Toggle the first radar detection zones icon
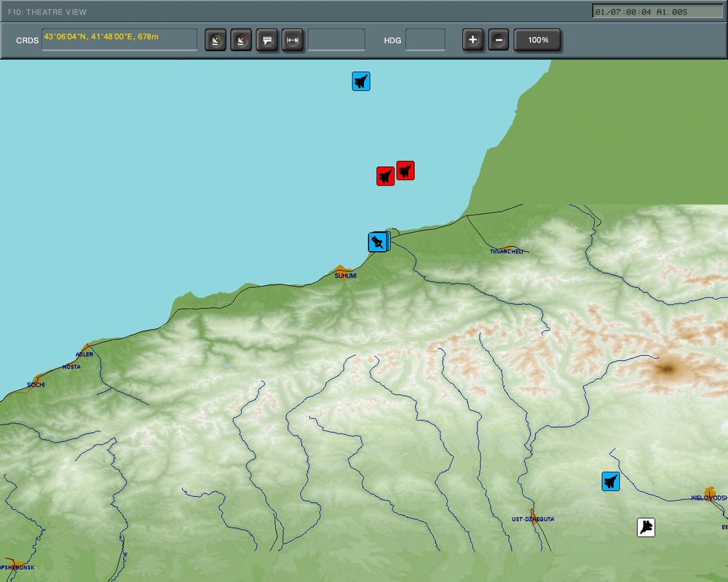The width and height of the screenshot is (728, 582). click(x=215, y=40)
